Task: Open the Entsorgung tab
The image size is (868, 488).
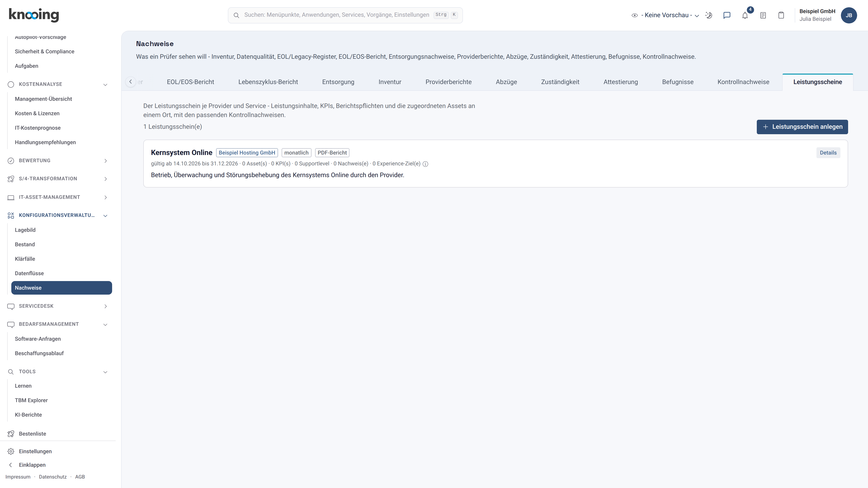Action: [x=338, y=82]
